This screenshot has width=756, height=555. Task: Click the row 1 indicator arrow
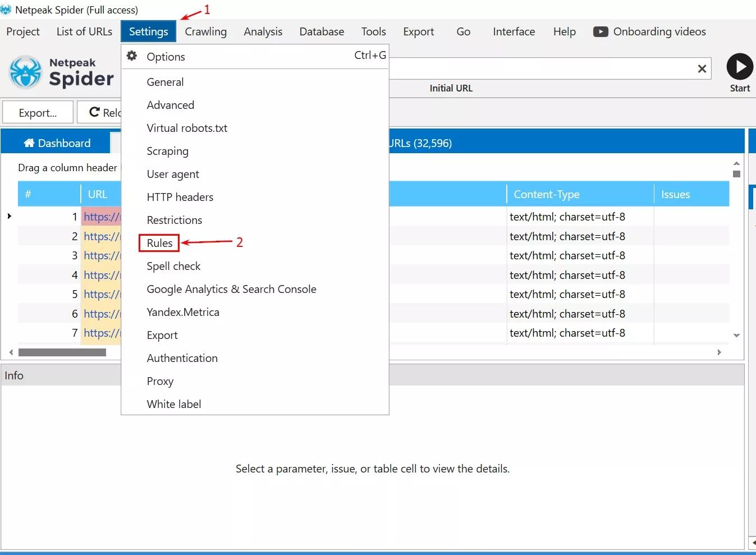point(9,216)
